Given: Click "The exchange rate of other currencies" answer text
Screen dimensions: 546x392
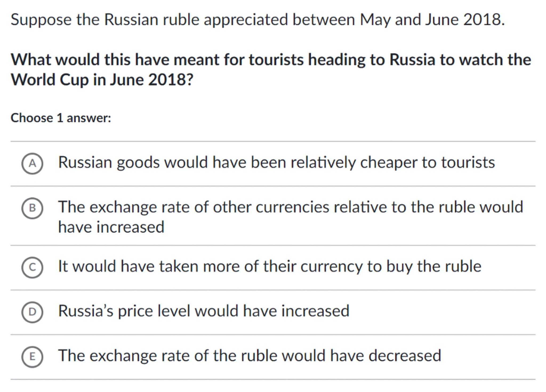Looking at the screenshot, I should coord(291,207).
